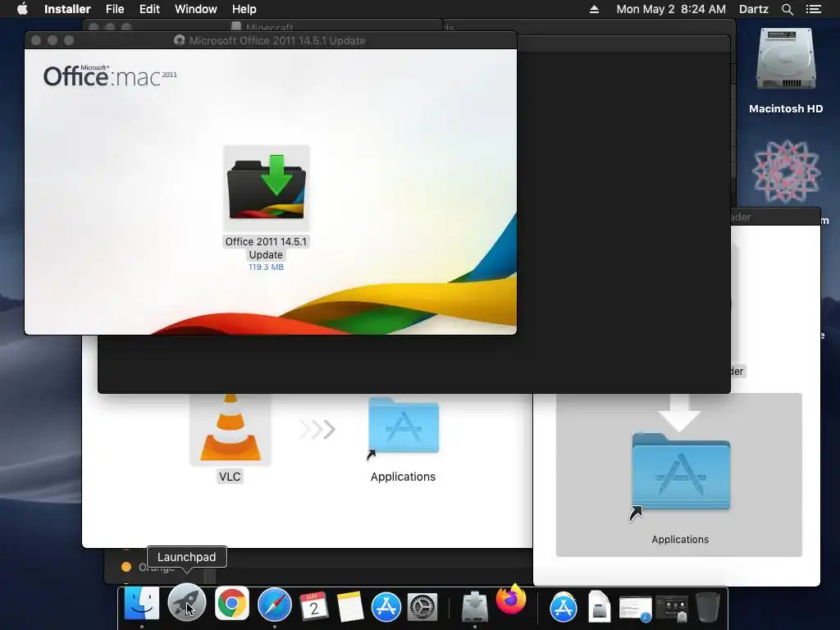This screenshot has height=630, width=840.
Task: Open Applications stack right of Firefox in Dock
Action: tap(564, 607)
